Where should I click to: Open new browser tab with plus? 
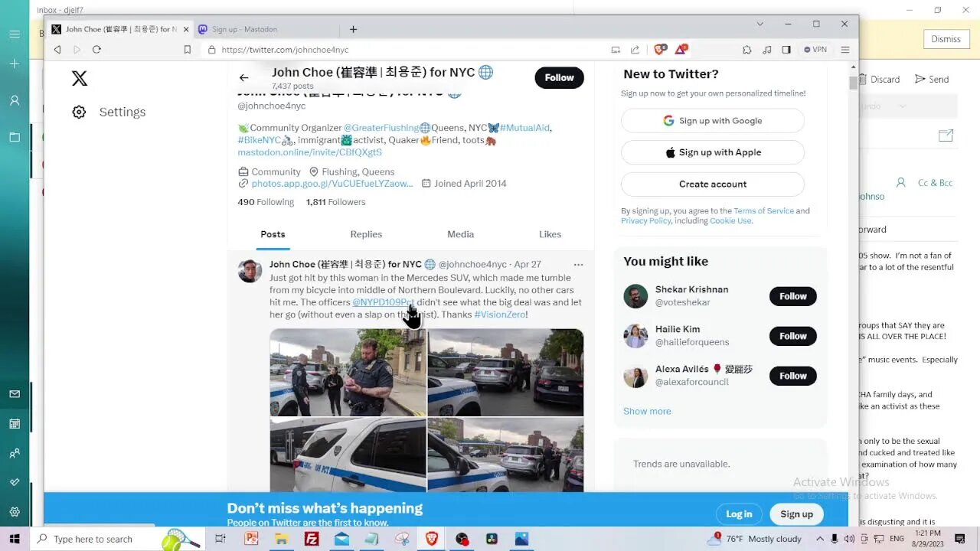(353, 29)
